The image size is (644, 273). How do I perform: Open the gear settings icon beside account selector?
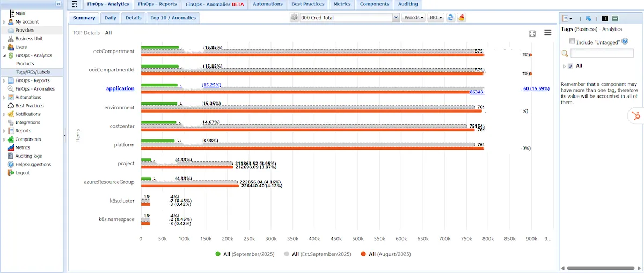tap(294, 18)
